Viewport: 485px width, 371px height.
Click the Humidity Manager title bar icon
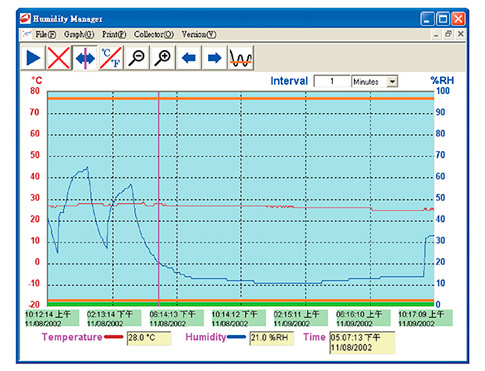click(25, 19)
